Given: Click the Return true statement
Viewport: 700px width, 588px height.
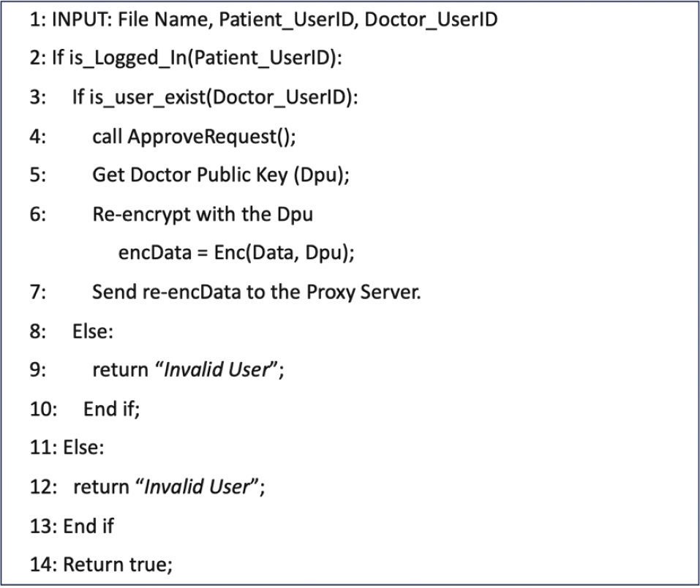Looking at the screenshot, I should tap(118, 565).
